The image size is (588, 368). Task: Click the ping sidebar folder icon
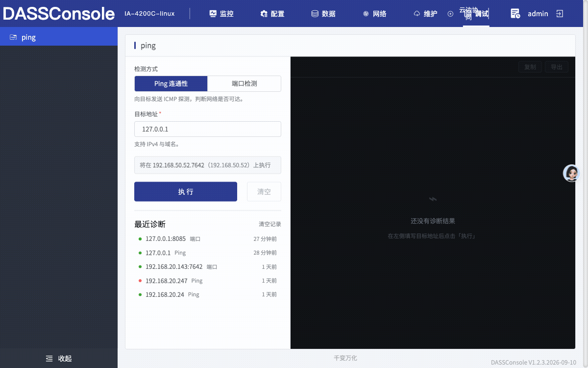[13, 37]
